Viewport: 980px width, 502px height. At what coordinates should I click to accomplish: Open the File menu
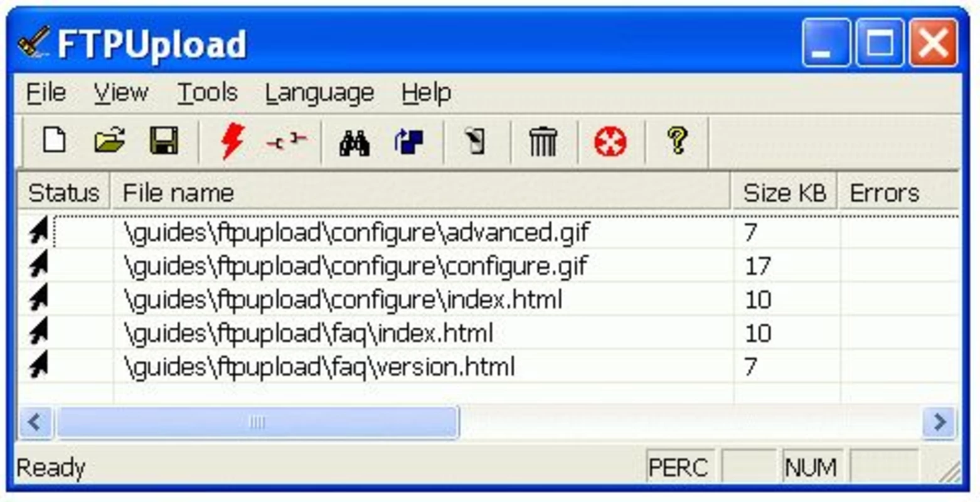pyautogui.click(x=46, y=93)
